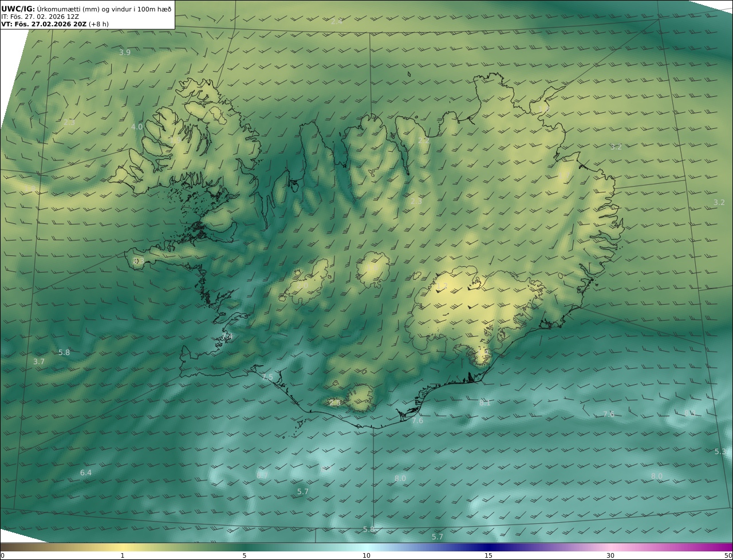The image size is (733, 560).
Task: Click the 7.5 value label near the coast
Action: coord(267,377)
